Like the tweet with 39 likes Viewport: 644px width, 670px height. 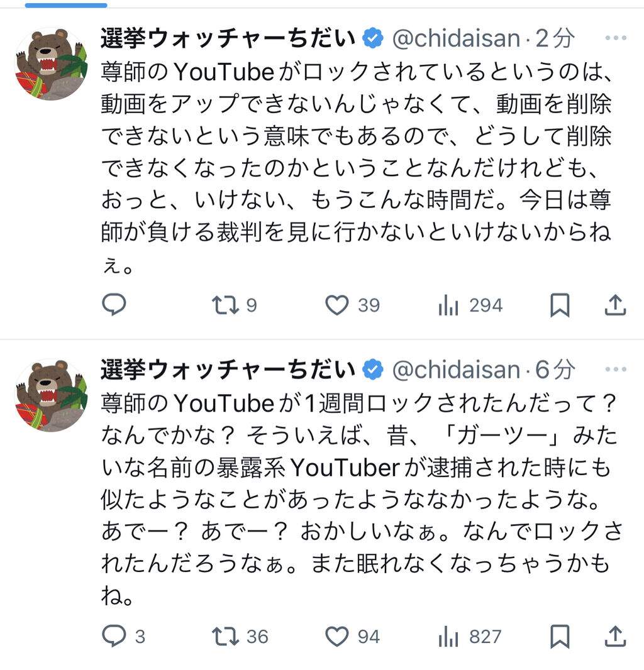pos(337,305)
